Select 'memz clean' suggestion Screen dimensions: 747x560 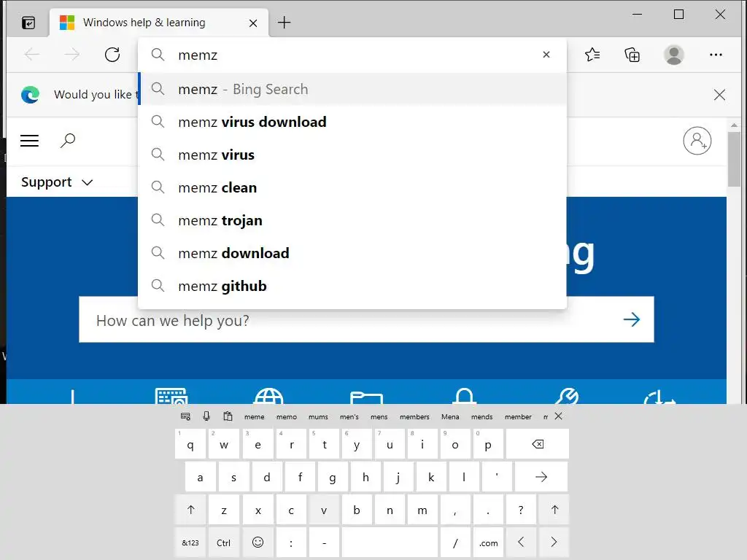tap(352, 187)
